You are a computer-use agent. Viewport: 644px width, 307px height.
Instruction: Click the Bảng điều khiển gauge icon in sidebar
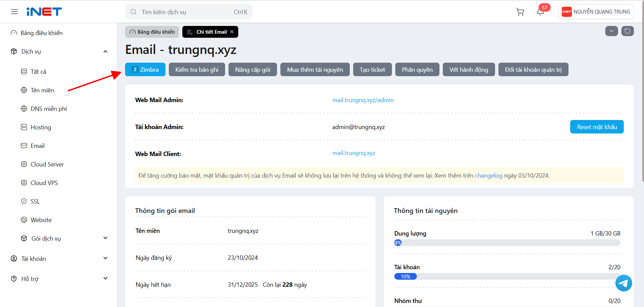14,33
